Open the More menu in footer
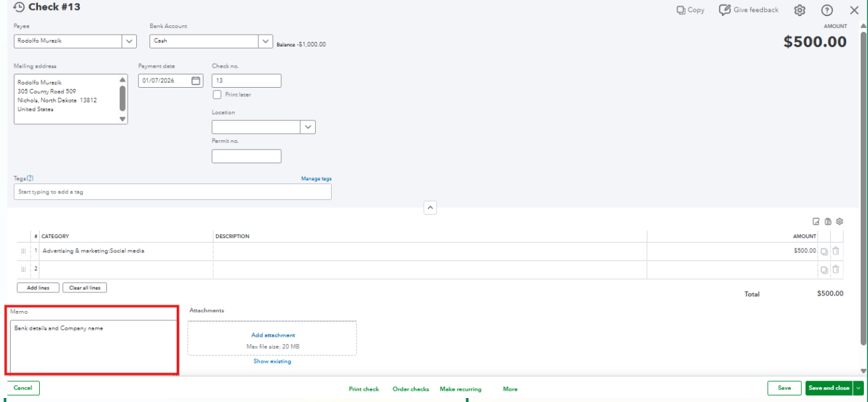The image size is (868, 402). 510,389
